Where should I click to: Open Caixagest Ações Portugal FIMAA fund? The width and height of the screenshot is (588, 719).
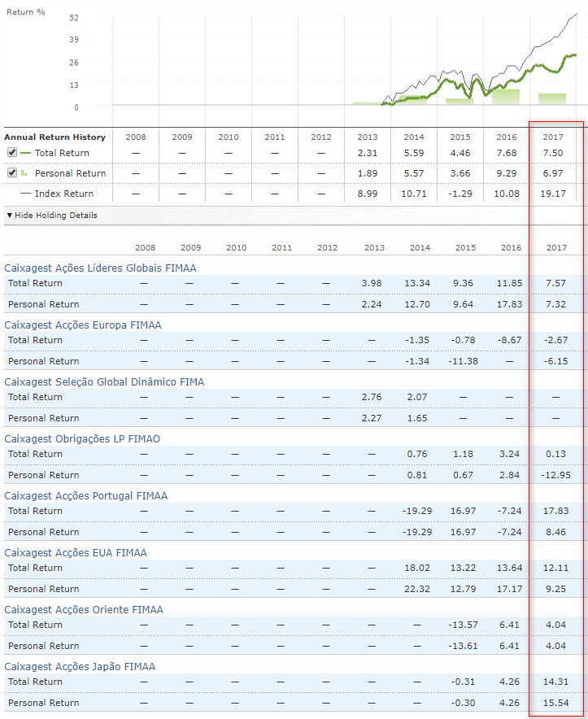[x=86, y=495]
